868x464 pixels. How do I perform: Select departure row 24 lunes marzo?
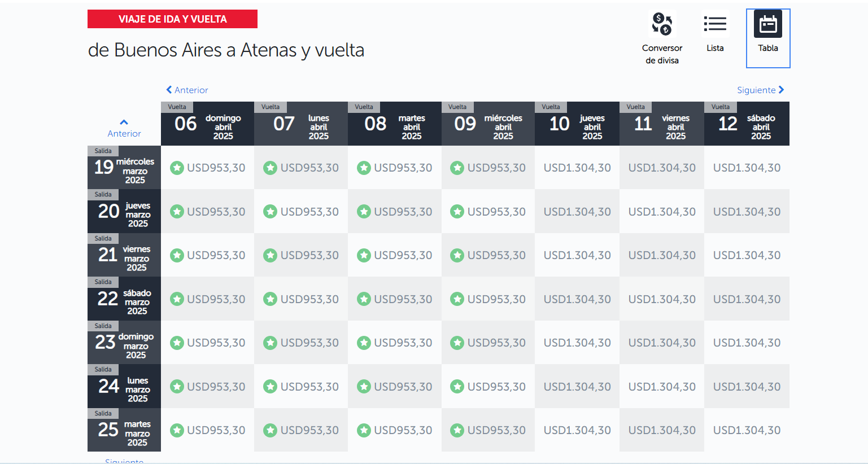point(124,386)
